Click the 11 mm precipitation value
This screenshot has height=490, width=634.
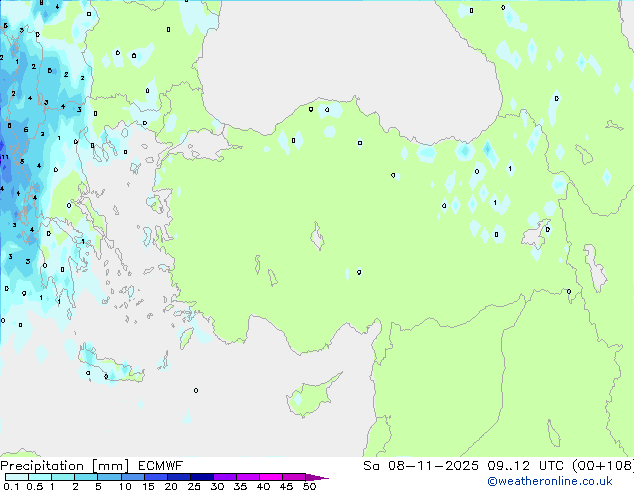(5, 157)
